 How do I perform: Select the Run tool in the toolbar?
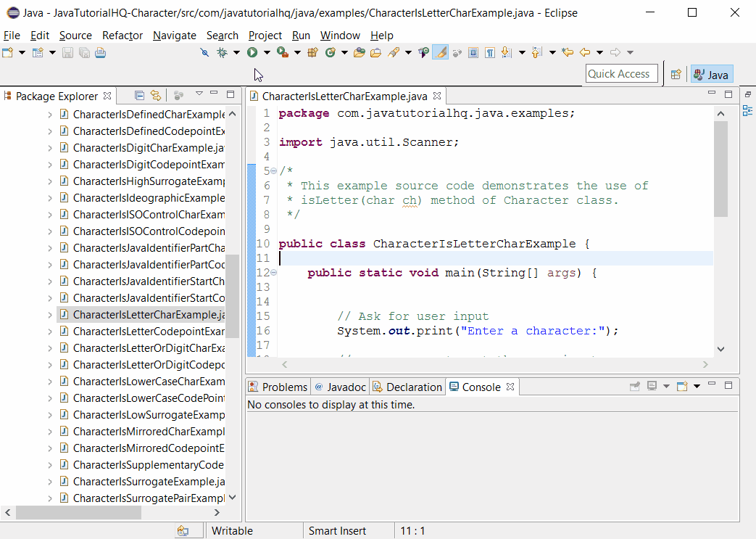point(253,52)
